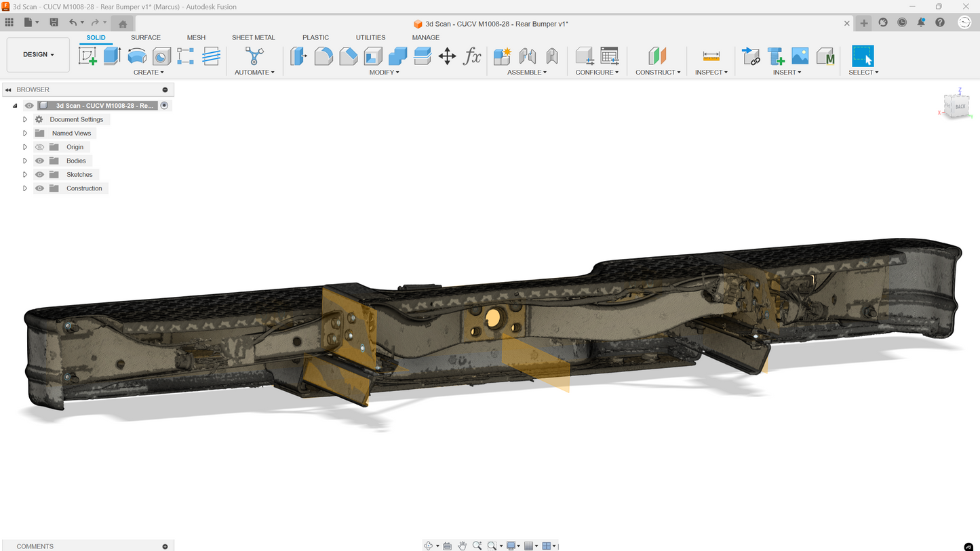
Task: Open the Change Parameters fx icon
Action: coord(472,56)
